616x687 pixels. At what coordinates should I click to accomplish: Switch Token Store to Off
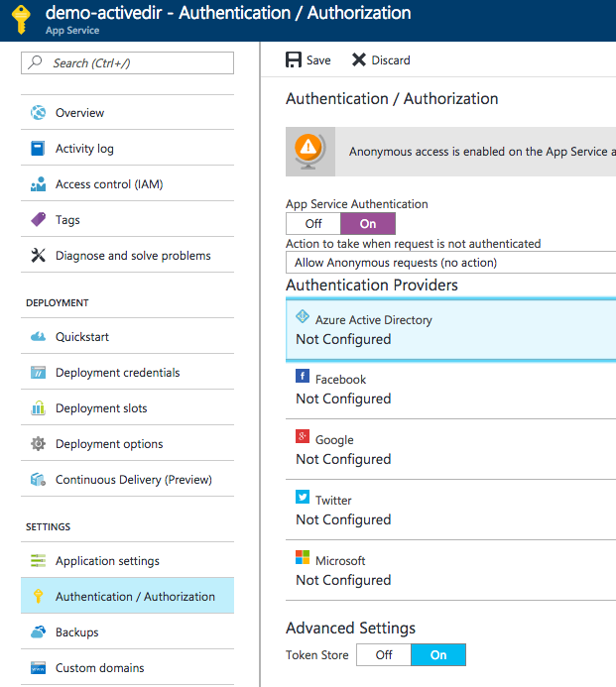tap(384, 654)
